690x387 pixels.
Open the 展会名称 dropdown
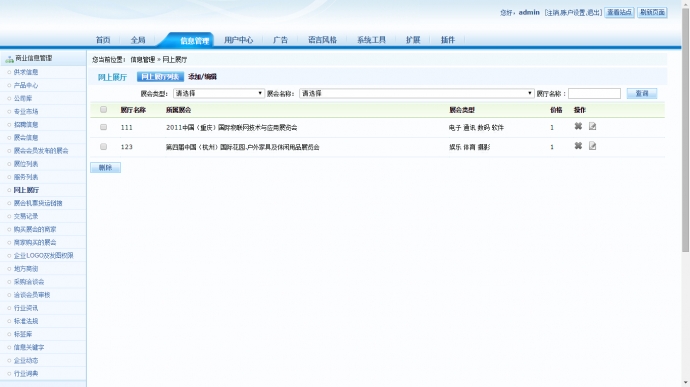coord(417,93)
